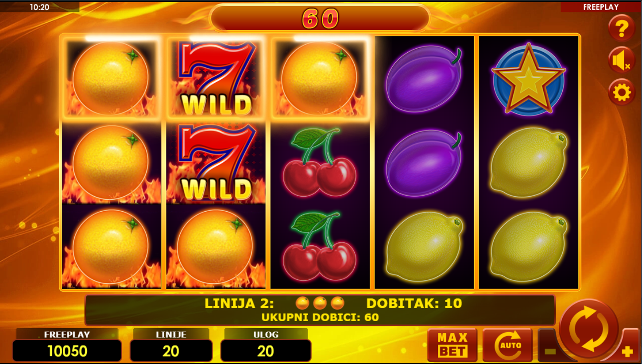642x364 pixels.
Task: Unmute sound with the speaker icon
Action: [x=622, y=60]
